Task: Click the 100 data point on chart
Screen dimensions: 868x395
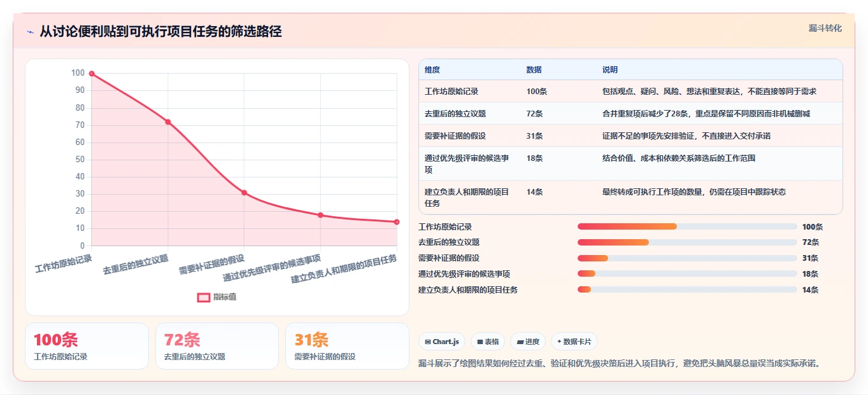Action: [92, 74]
